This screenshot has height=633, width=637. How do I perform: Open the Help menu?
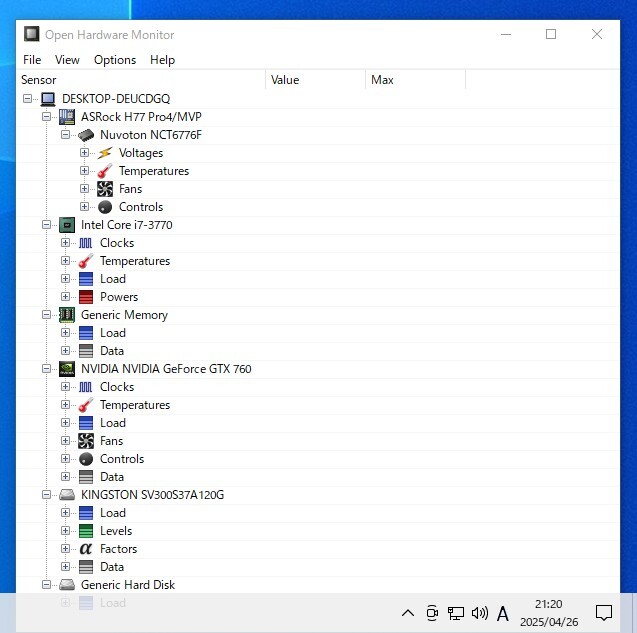coord(162,60)
